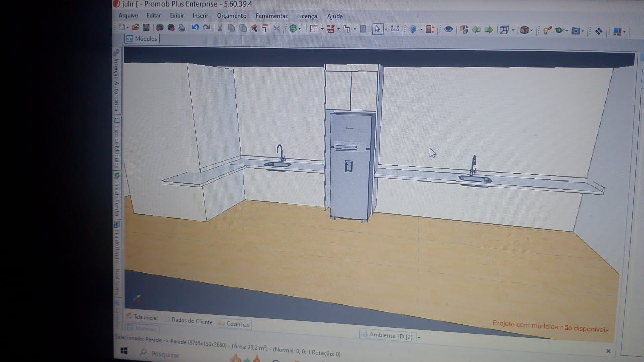This screenshot has width=644, height=362.
Task: Open the Dados do Cliente tab
Action: 191,321
